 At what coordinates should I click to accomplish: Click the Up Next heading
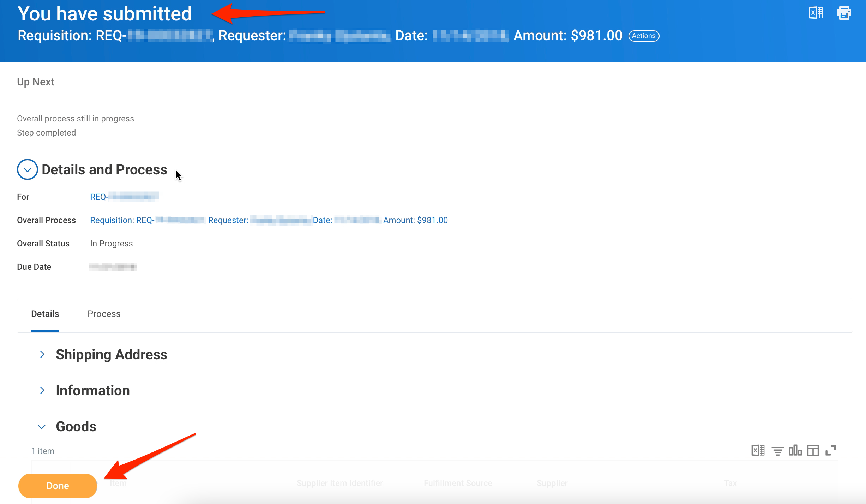pos(35,82)
